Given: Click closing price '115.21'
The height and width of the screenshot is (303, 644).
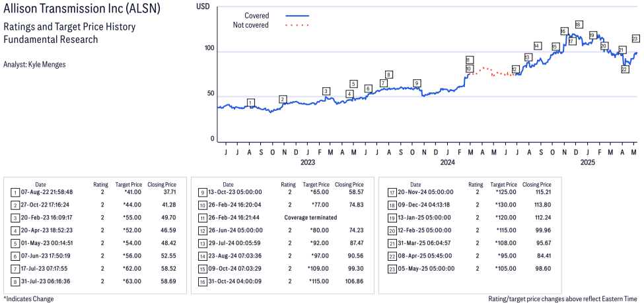Looking at the screenshot, I should pos(542,191).
